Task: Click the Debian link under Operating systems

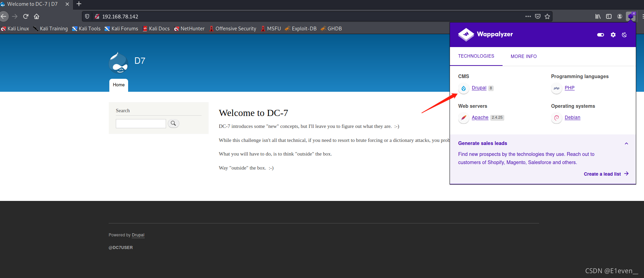Action: tap(572, 117)
